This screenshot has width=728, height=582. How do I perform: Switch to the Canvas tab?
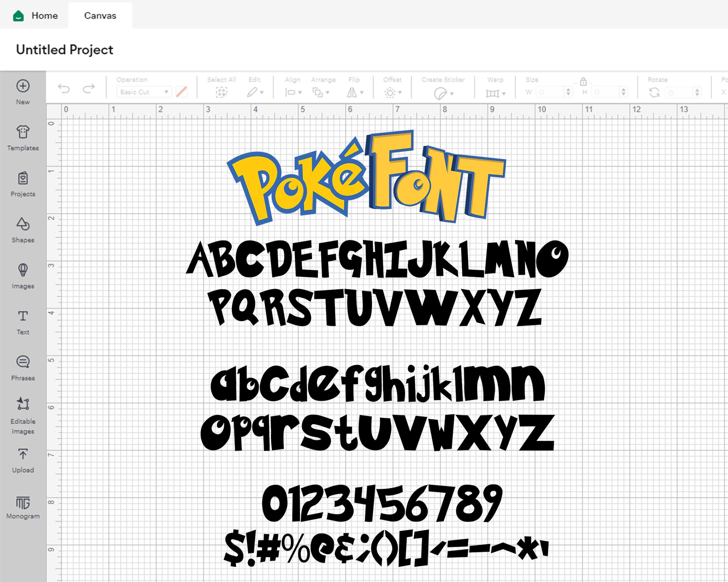pos(100,16)
